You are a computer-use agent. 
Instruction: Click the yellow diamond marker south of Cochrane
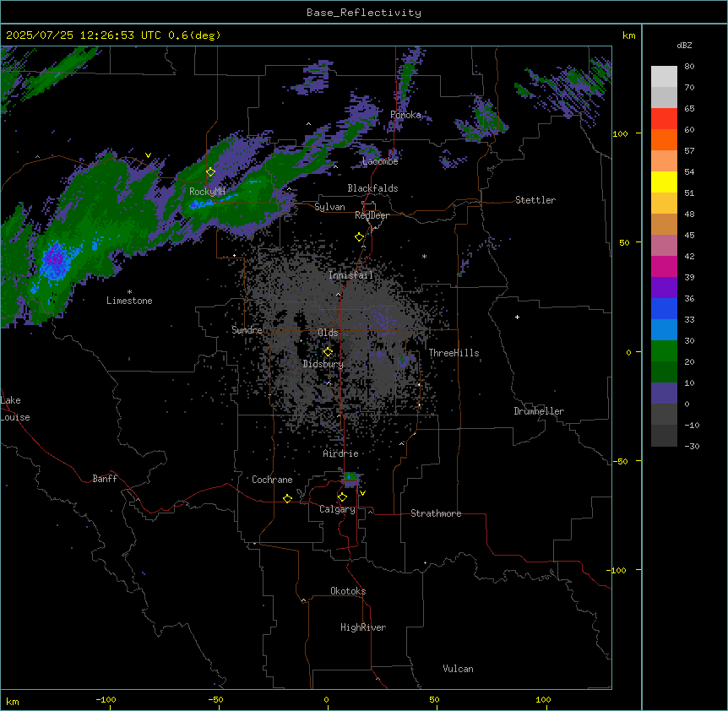coord(287,498)
